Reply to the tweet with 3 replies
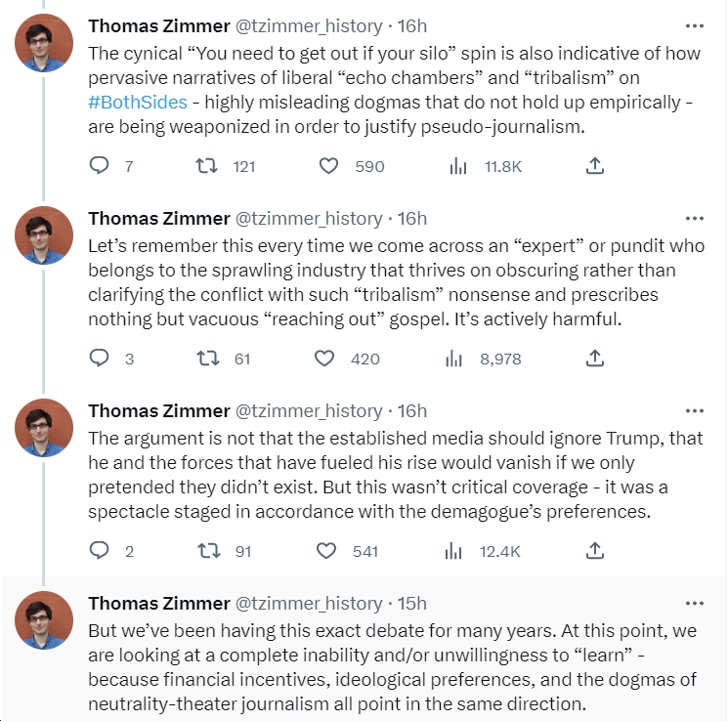The image size is (728, 721). [99, 359]
